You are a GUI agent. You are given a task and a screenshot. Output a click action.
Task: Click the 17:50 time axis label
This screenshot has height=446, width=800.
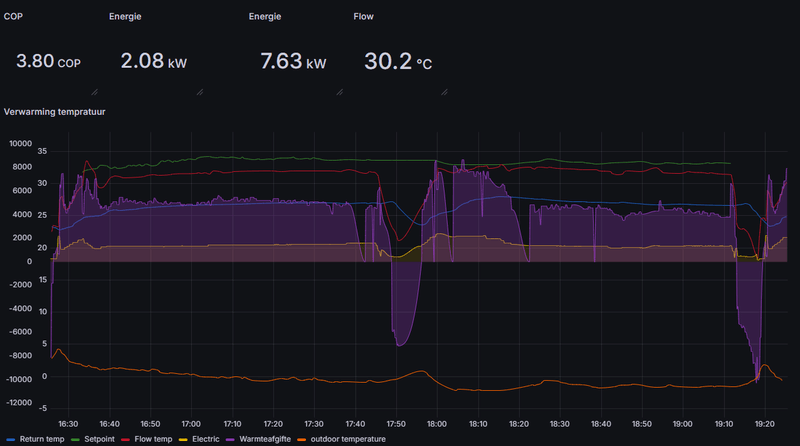396,424
